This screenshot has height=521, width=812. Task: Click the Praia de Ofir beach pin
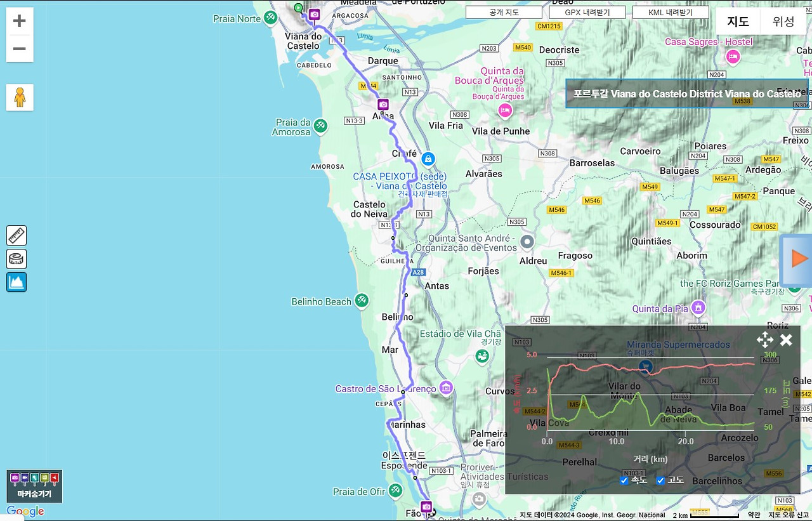tap(396, 491)
